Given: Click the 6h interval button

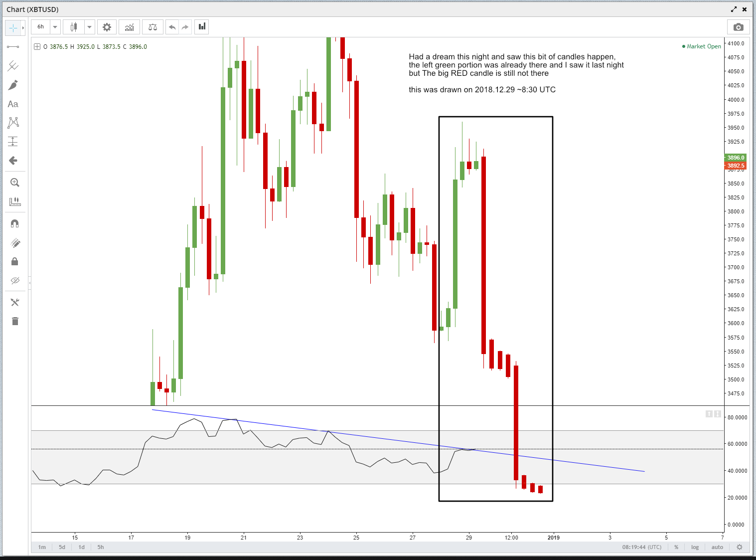Looking at the screenshot, I should (41, 27).
